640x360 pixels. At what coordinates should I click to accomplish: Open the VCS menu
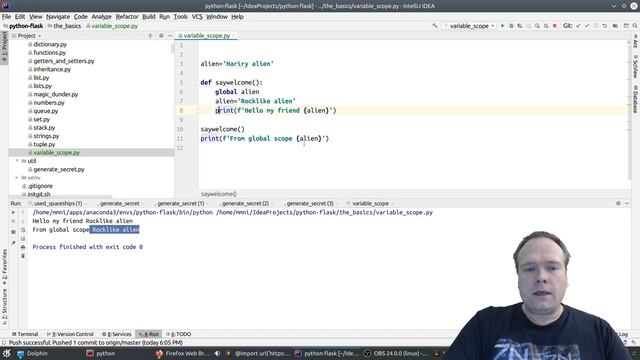click(197, 17)
